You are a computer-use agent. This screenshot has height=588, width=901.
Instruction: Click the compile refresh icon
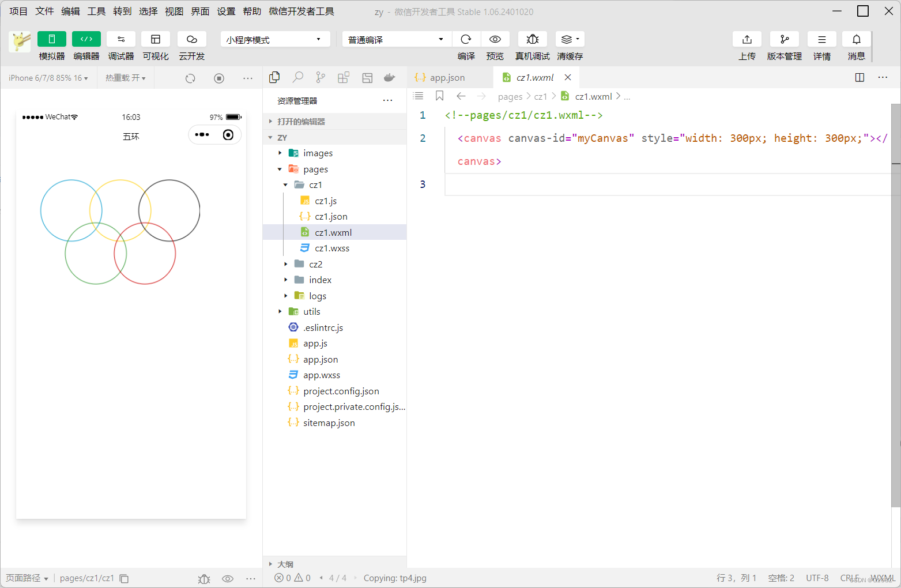[466, 39]
